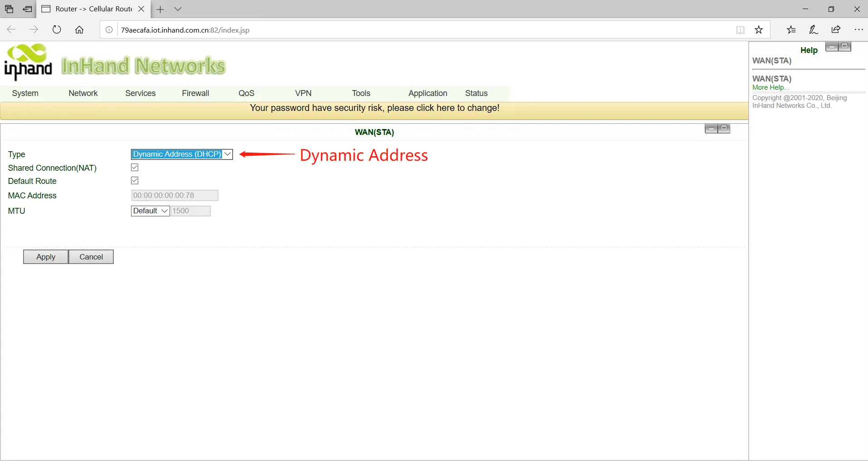Viewport: 868px width, 461px height.
Task: Click the Apply button
Action: (x=46, y=257)
